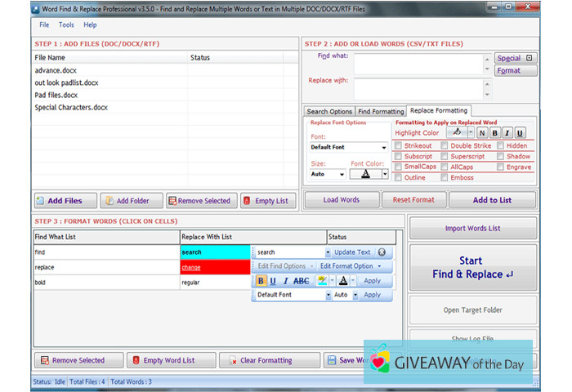
Task: Click the Underline 'U' button in Replace Formatting
Action: tap(521, 133)
